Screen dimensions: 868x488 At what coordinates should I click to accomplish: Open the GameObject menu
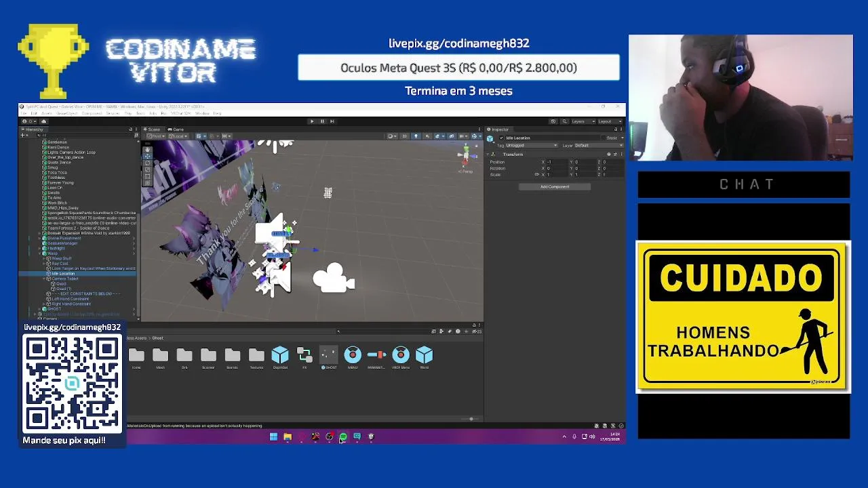[67, 113]
